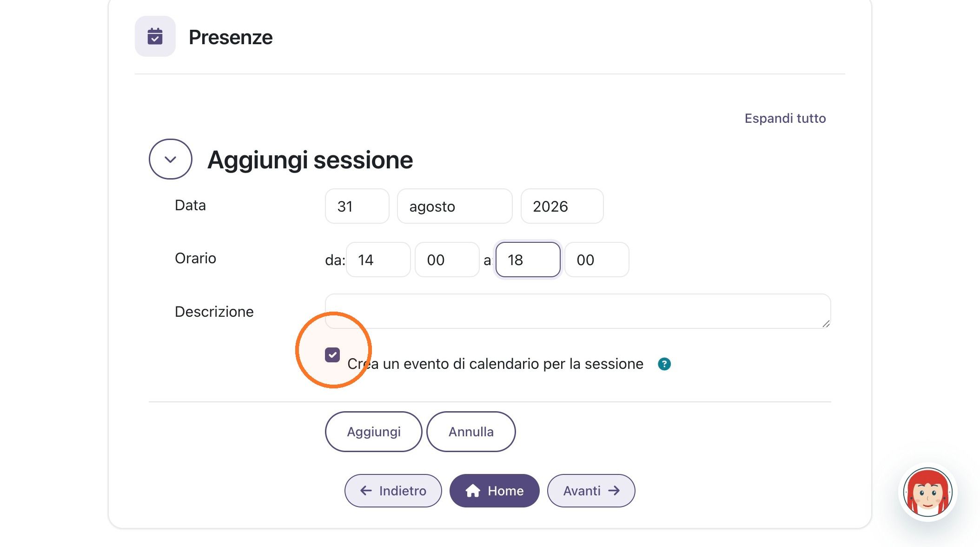Change the start minutes field
The height and width of the screenshot is (547, 980).
[x=447, y=260]
